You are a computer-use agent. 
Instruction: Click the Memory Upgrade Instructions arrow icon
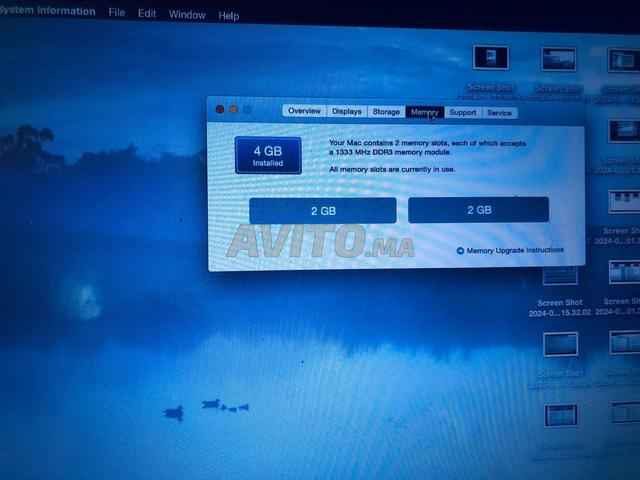[x=460, y=251]
